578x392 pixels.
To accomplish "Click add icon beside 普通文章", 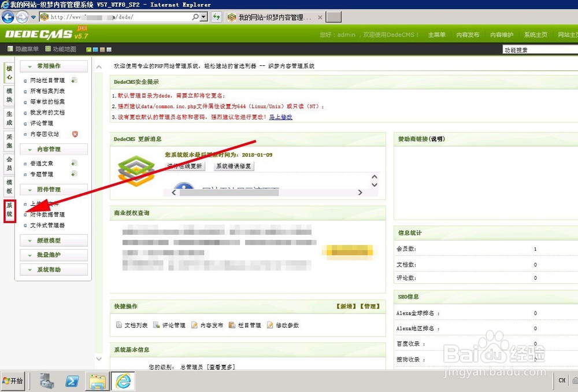I will point(74,162).
